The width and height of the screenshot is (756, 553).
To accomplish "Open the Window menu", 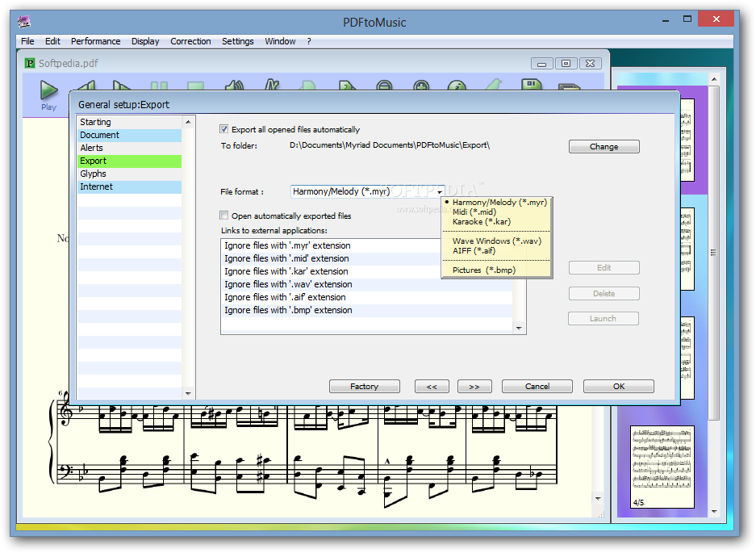I will click(x=280, y=41).
